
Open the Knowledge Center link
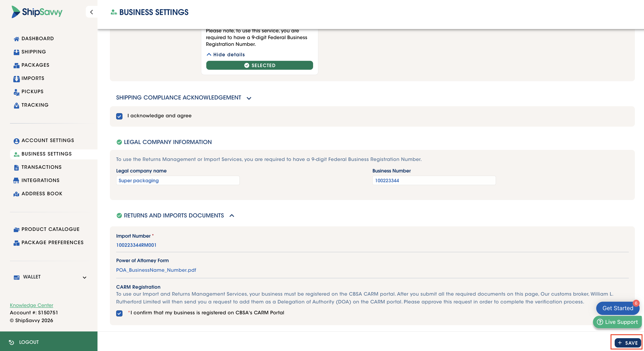tap(31, 305)
